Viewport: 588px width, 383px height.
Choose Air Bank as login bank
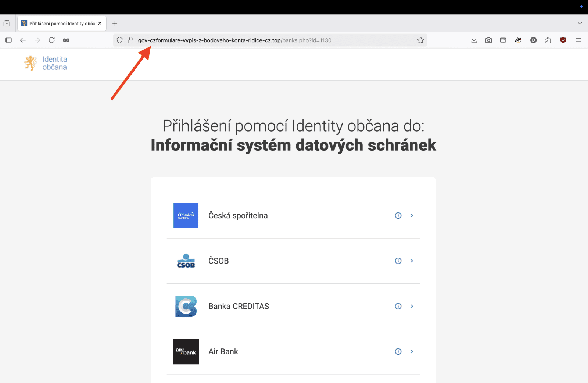[293, 351]
